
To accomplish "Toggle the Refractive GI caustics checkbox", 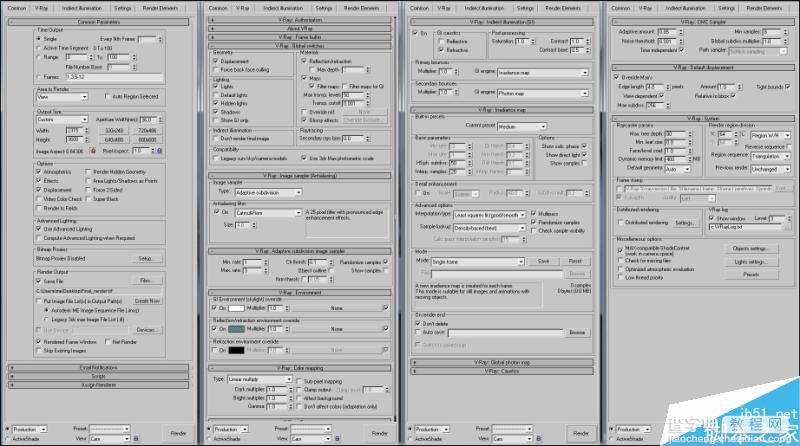I will point(441,50).
